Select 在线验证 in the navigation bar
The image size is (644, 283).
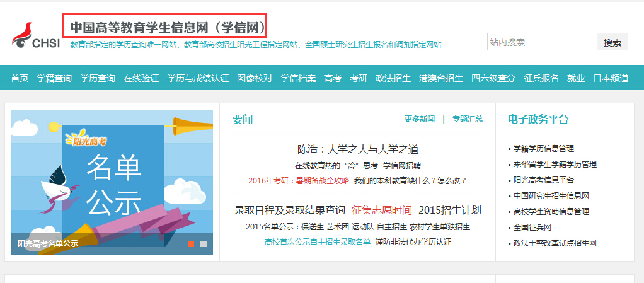[141, 78]
